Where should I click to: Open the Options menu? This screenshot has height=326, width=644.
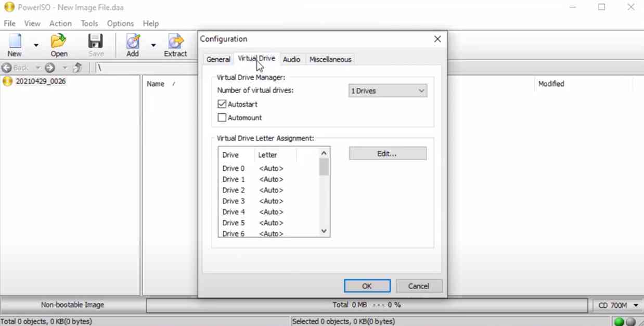pos(121,23)
